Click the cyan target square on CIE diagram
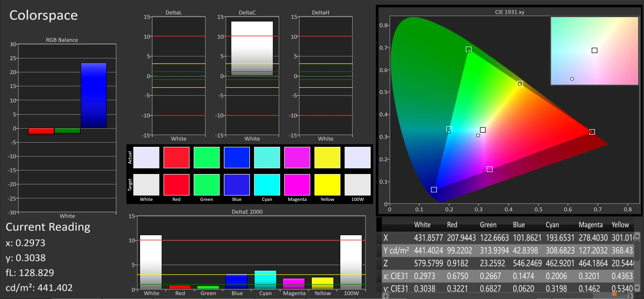This screenshot has height=299, width=644. click(x=449, y=129)
